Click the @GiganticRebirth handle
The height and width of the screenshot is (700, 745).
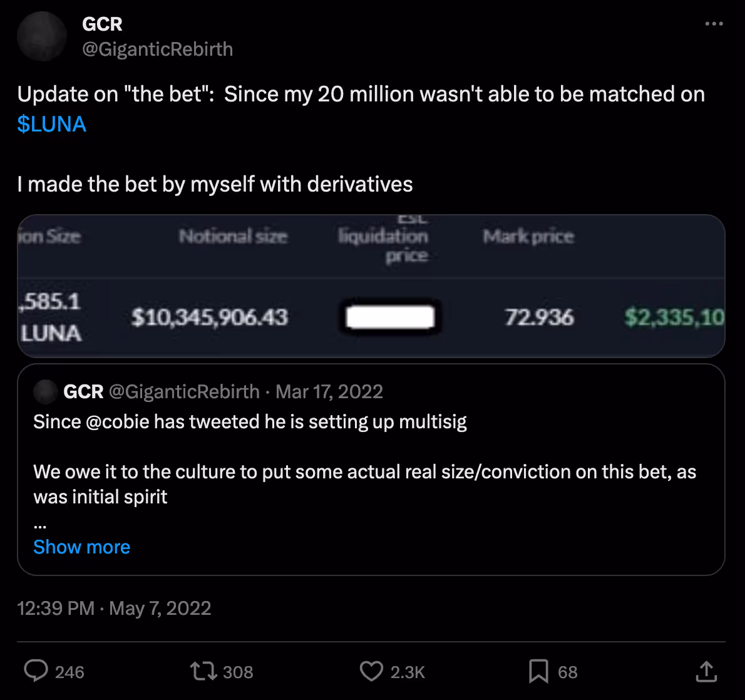coord(157,49)
